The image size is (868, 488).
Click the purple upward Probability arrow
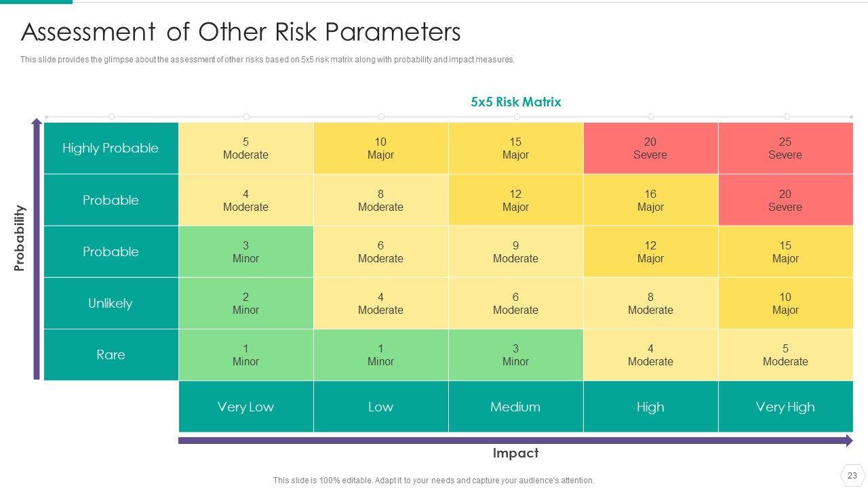click(x=37, y=251)
